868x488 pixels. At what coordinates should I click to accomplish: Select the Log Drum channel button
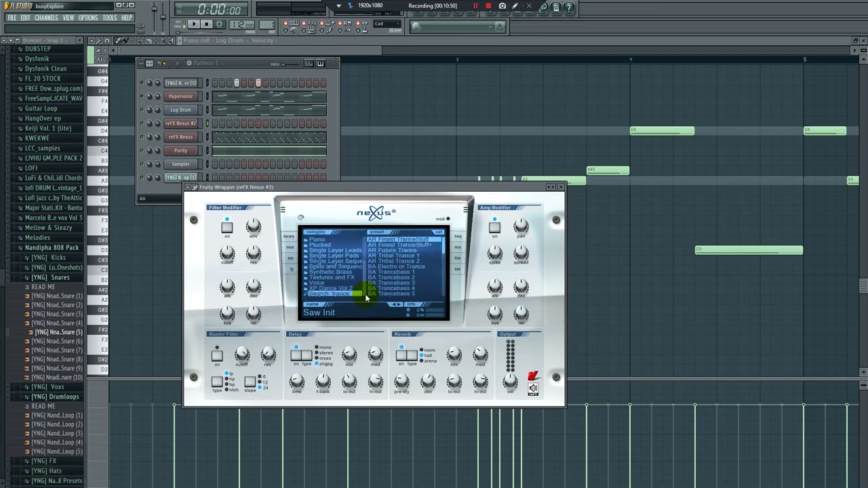(180, 110)
